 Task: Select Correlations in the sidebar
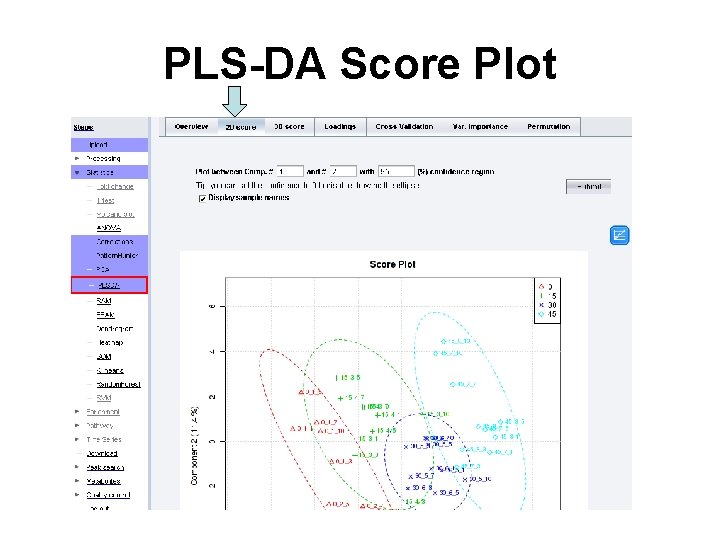coord(115,242)
